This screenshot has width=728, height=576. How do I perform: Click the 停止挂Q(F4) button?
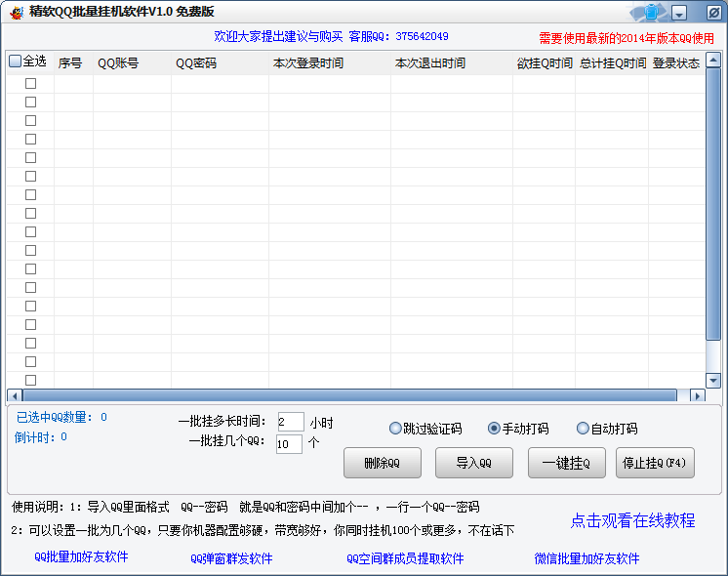tap(655, 463)
